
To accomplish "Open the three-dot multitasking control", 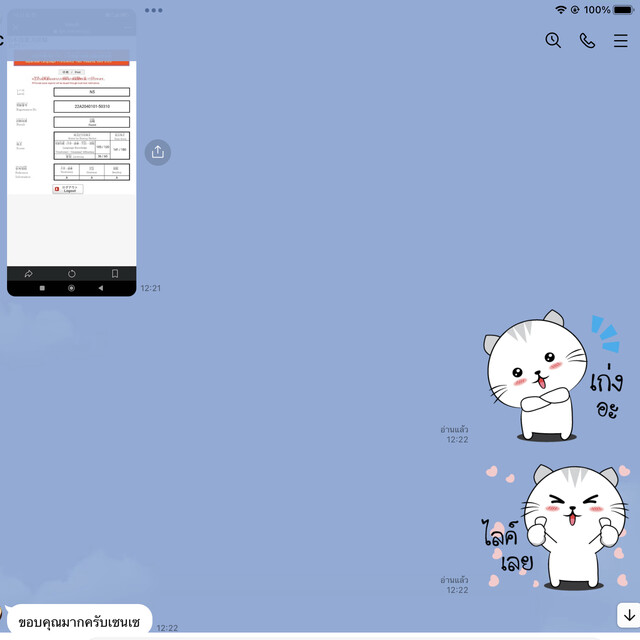I will pyautogui.click(x=153, y=10).
